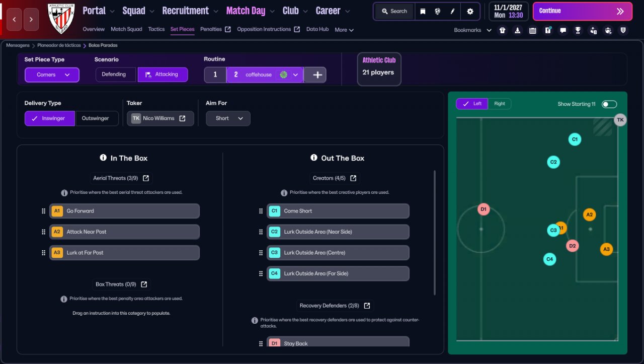
Task: Select the Right corner side
Action: (x=500, y=104)
